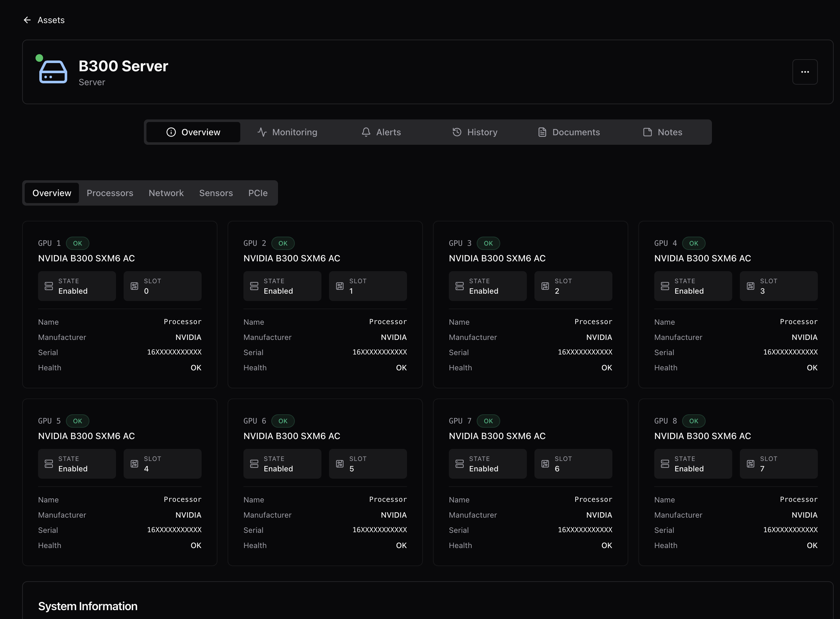Click the State icon in GPU 3 card
The image size is (840, 619).
pos(460,286)
